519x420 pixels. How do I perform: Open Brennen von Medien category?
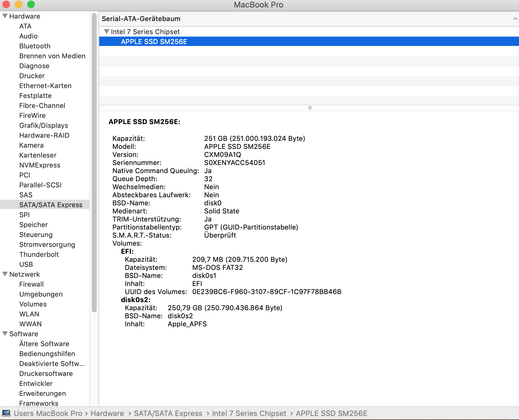[52, 56]
